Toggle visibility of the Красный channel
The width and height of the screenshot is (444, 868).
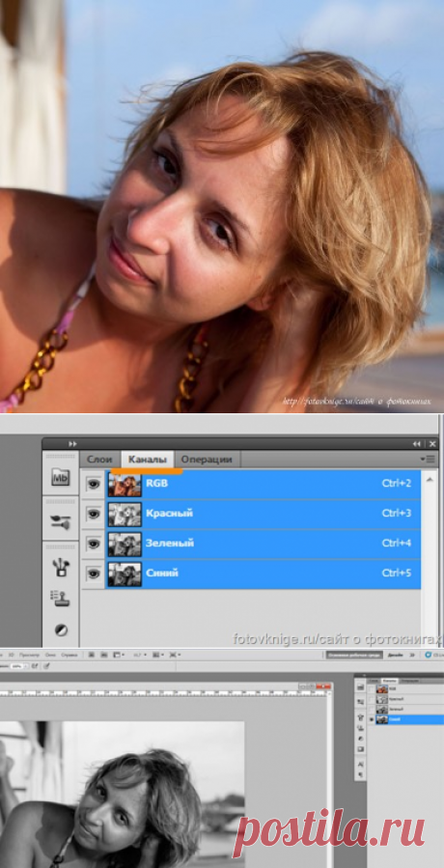point(94,515)
